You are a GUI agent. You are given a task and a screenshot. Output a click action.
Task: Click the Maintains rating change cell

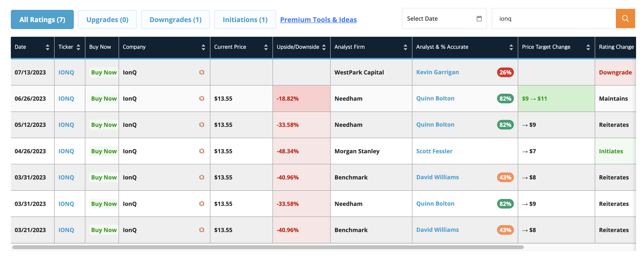pyautogui.click(x=615, y=99)
